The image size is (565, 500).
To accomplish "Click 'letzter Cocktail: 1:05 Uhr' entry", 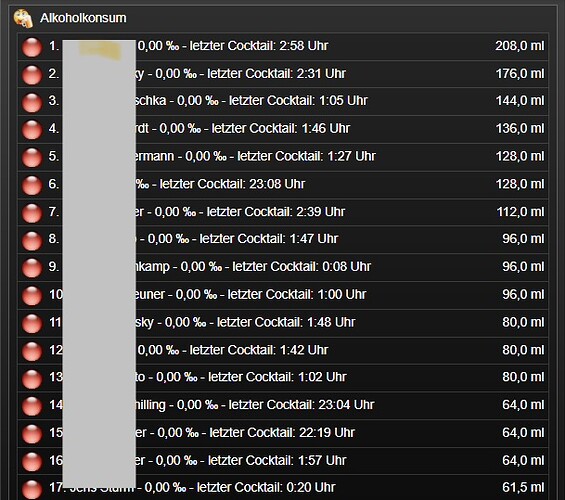I will [298, 101].
